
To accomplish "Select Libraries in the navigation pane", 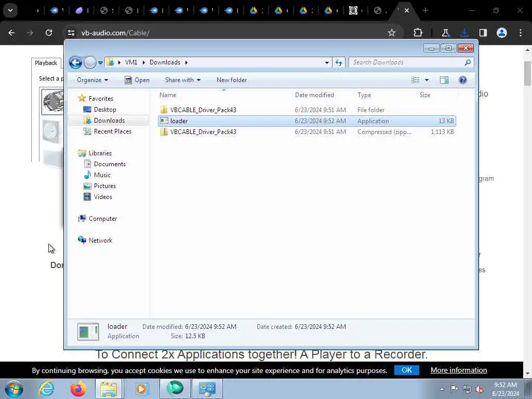I will pos(100,153).
